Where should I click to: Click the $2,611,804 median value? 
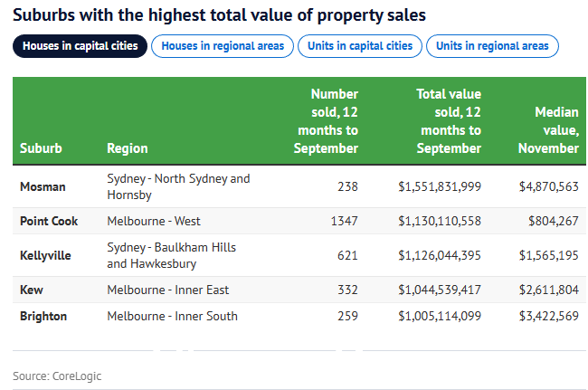pos(548,290)
